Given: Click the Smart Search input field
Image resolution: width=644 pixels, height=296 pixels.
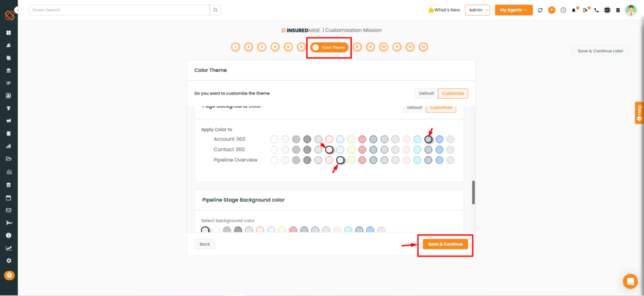Looking at the screenshot, I should point(119,10).
